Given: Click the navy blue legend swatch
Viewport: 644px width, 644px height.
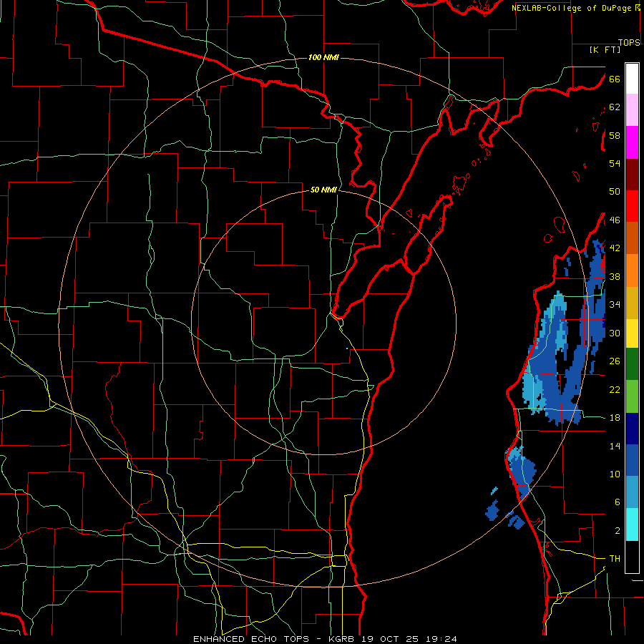Looking at the screenshot, I should tap(632, 429).
